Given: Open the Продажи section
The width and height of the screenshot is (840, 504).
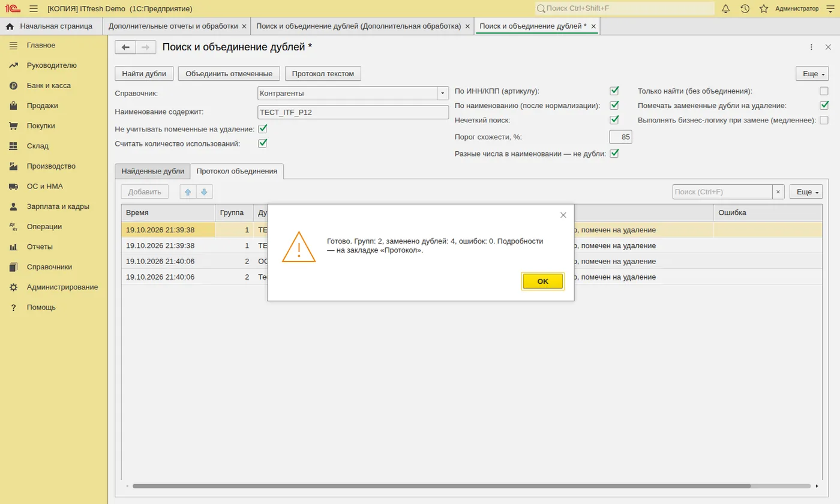Looking at the screenshot, I should click(x=42, y=106).
